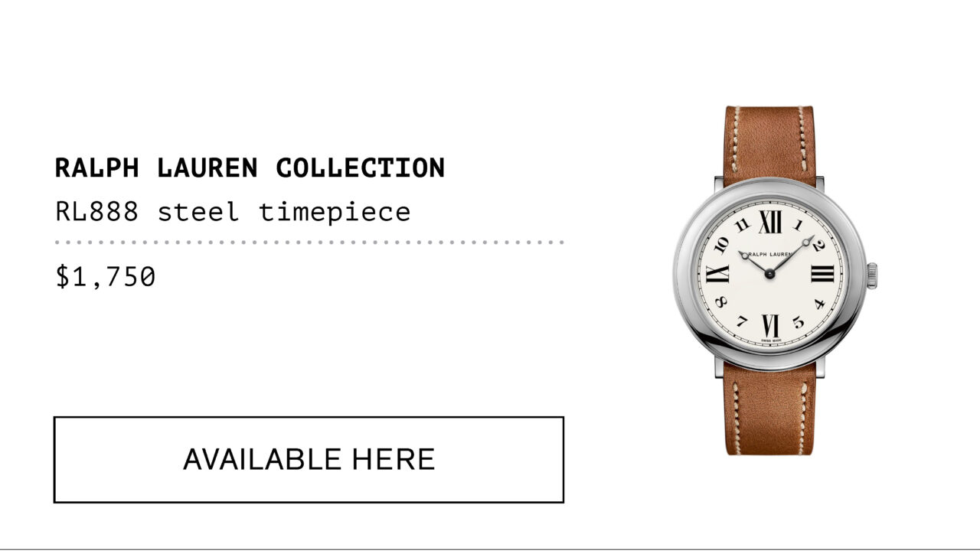Click the SWISS MADE text on the dial
Image resolution: width=980 pixels, height=557 pixels.
tap(770, 340)
